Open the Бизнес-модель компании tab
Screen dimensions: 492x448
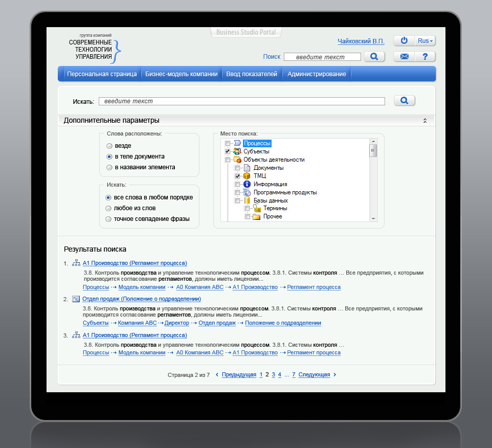point(182,74)
